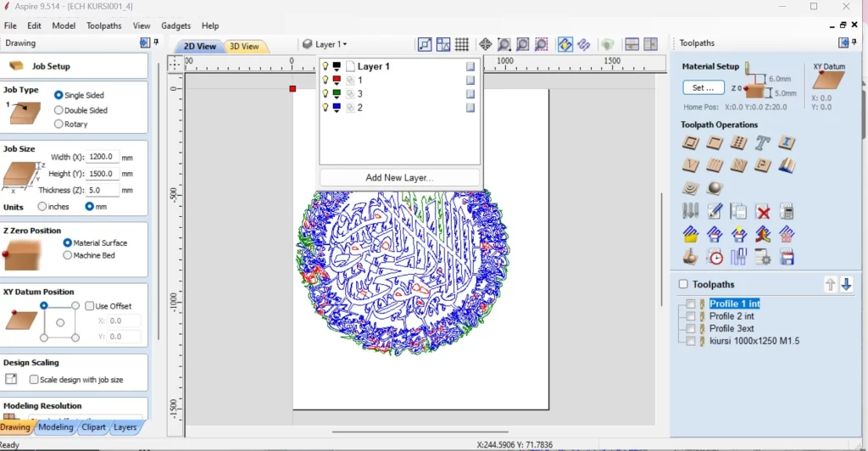Toggle the light bulb visibility for layer 2
Screen dimensions: 868x451
[325, 108]
